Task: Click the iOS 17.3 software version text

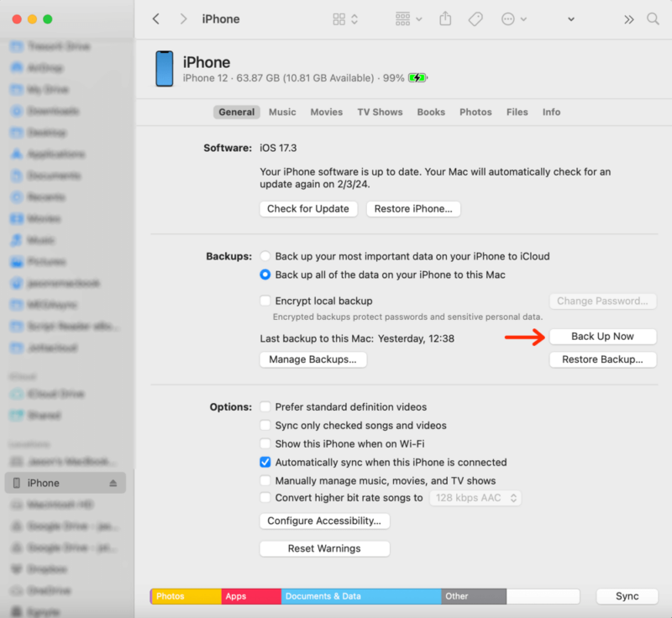Action: [x=278, y=148]
